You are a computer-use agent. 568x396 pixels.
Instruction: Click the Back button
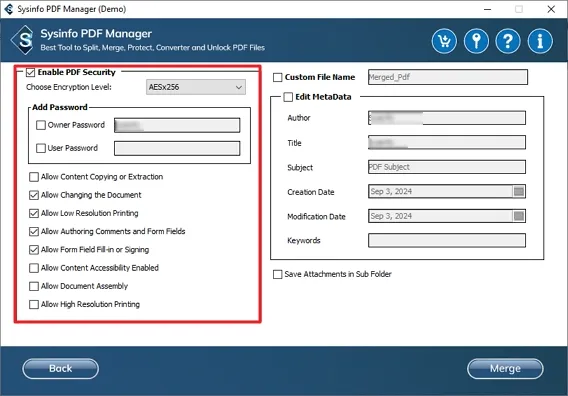point(60,368)
